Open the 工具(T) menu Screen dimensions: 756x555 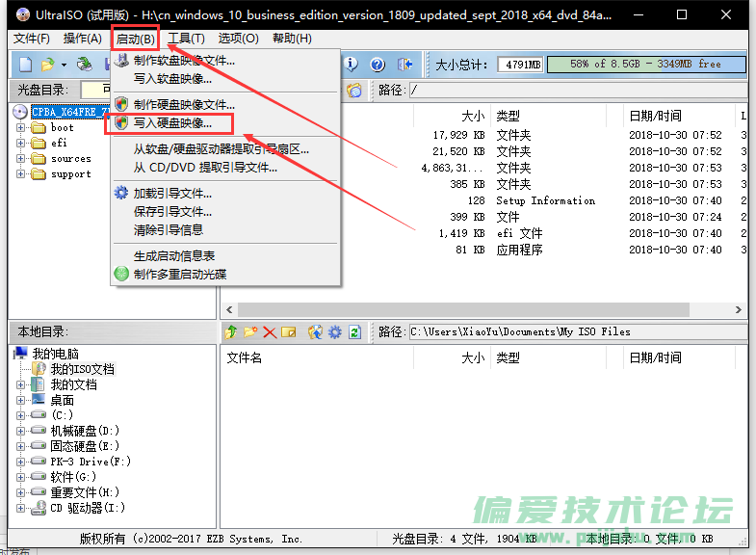point(186,39)
